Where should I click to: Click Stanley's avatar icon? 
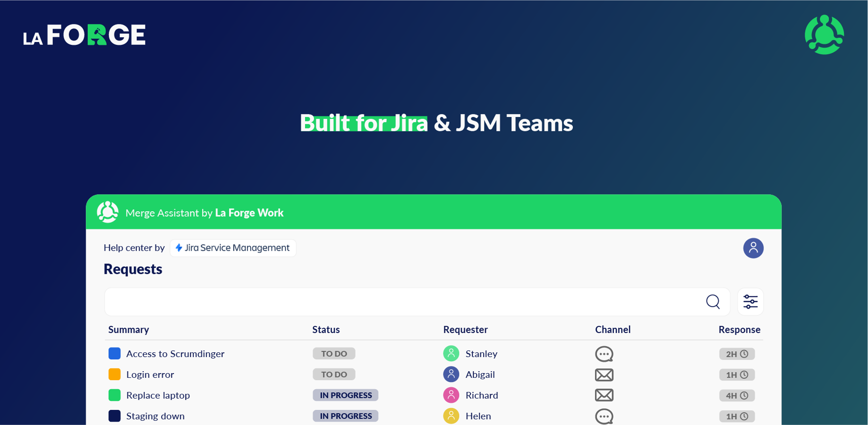[x=451, y=353]
